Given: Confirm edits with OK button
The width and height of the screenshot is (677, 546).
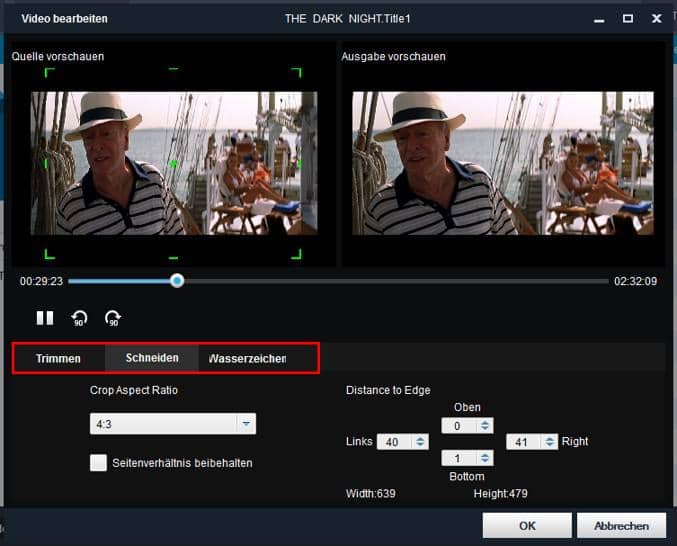Looking at the screenshot, I should pos(527,526).
